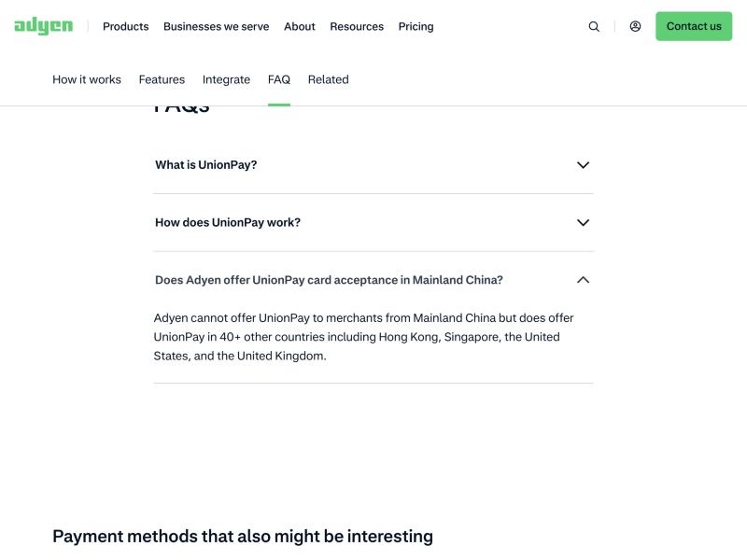Click the Contact us button
Image resolution: width=747 pixels, height=560 pixels.
point(694,26)
